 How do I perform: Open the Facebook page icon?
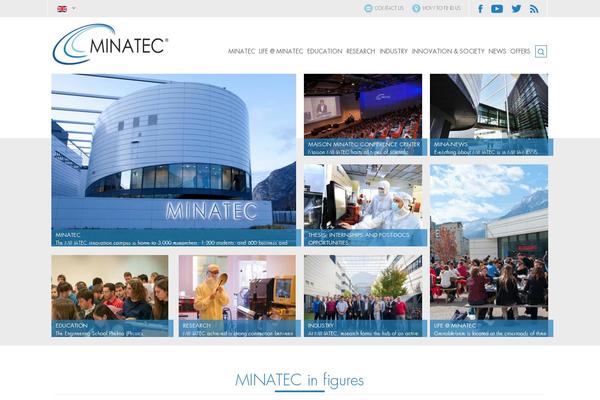point(480,8)
